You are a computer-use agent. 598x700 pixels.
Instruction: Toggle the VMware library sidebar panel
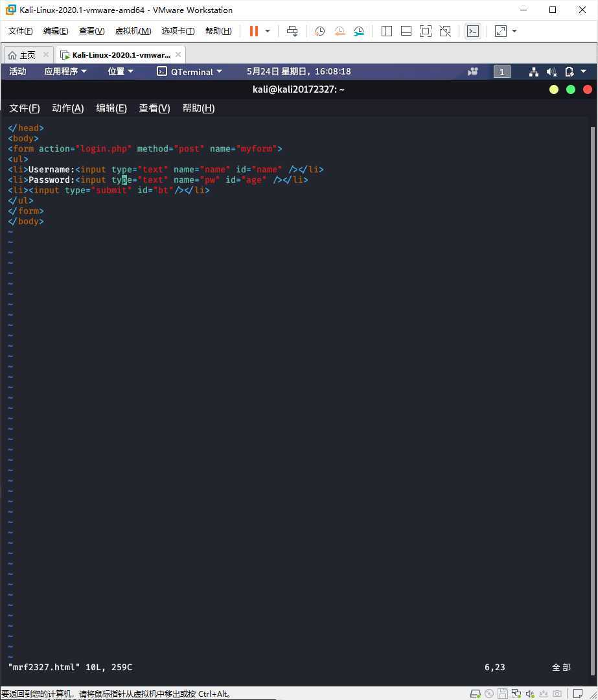[387, 31]
